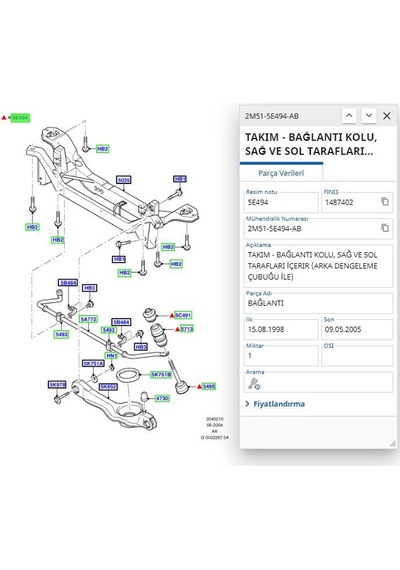This screenshot has height=570, width=400.
Task: Go to the previous part with up arrow
Action: [349, 116]
